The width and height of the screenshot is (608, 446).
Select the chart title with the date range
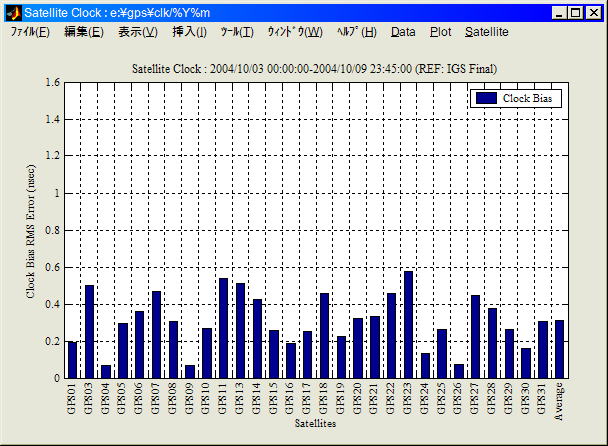315,68
